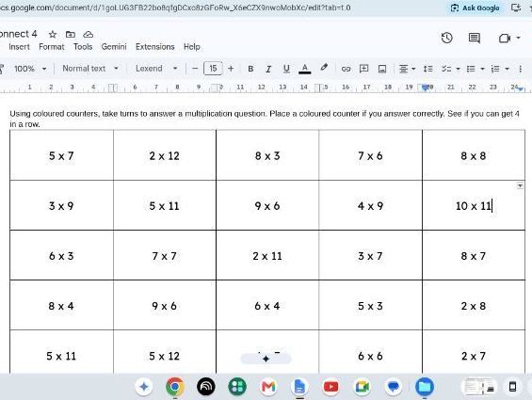Open the Messages chat shelf icon
Viewport: 532px width, 400px height.
pos(394,387)
